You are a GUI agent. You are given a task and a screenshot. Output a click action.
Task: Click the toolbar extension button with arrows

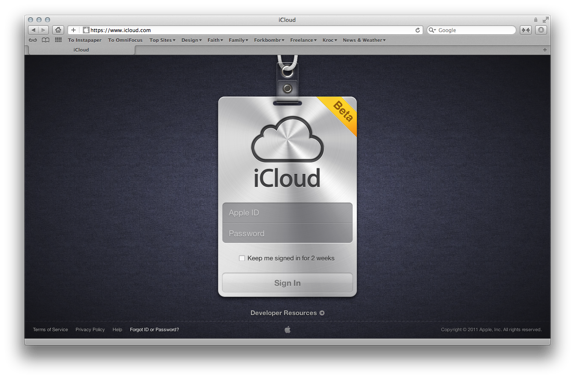[x=526, y=30]
